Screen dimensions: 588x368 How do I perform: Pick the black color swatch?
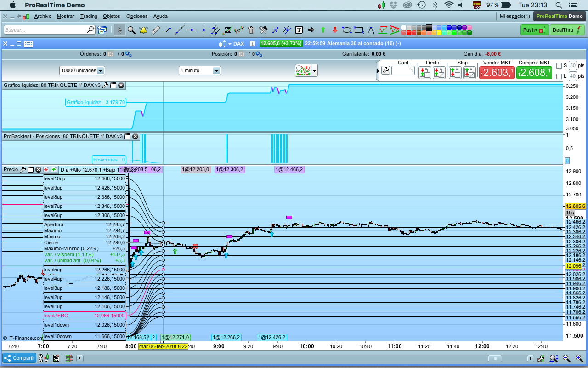429,27
